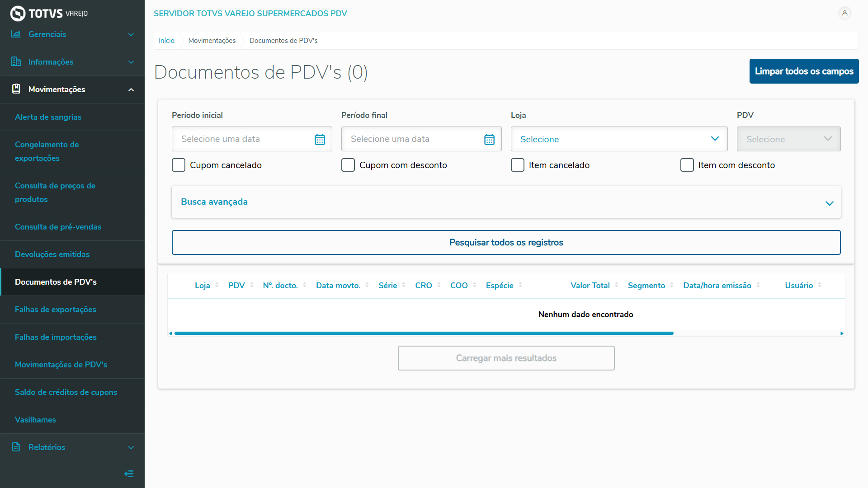Sort table by the Loja column arrows

tap(217, 285)
